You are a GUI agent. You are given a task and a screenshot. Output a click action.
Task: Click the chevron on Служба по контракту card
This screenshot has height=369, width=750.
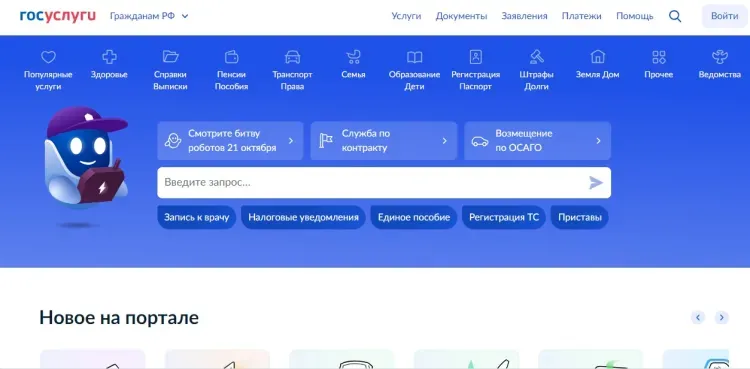(x=444, y=141)
